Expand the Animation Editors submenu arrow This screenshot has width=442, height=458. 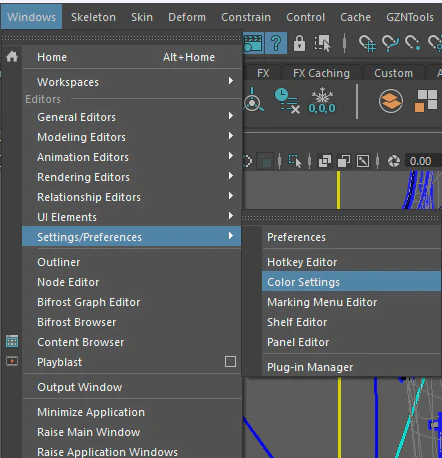(231, 156)
